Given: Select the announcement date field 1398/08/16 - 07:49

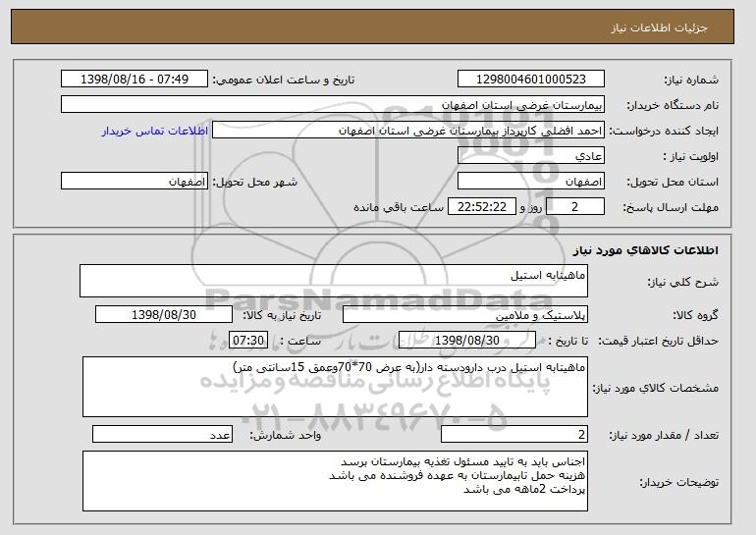Looking at the screenshot, I should [135, 80].
